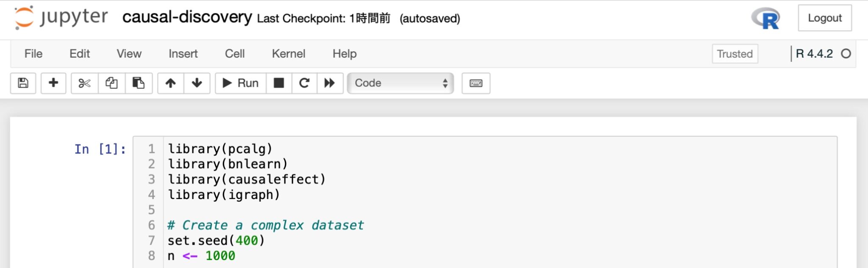Save notebook with the floppy disk icon

point(23,83)
